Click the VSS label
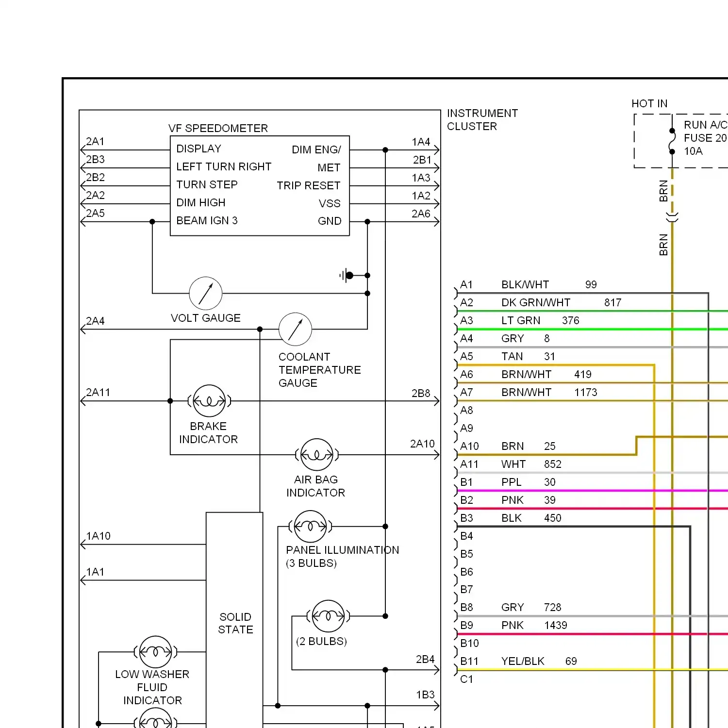The image size is (728, 728). tap(330, 203)
